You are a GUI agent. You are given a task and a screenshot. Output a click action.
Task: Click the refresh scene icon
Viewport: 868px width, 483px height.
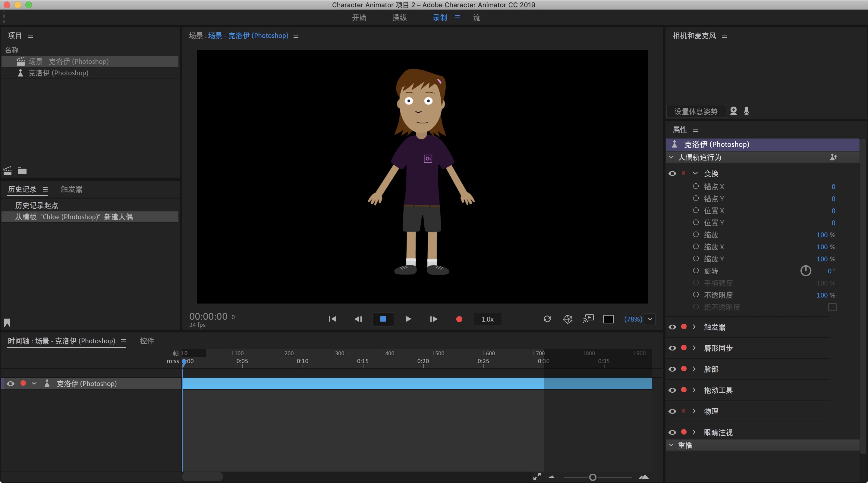click(547, 319)
